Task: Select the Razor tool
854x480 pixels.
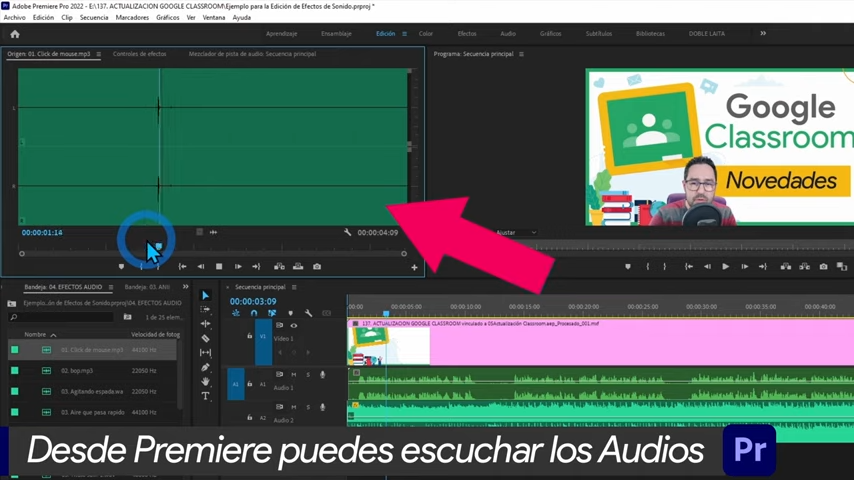Action: coord(205,338)
